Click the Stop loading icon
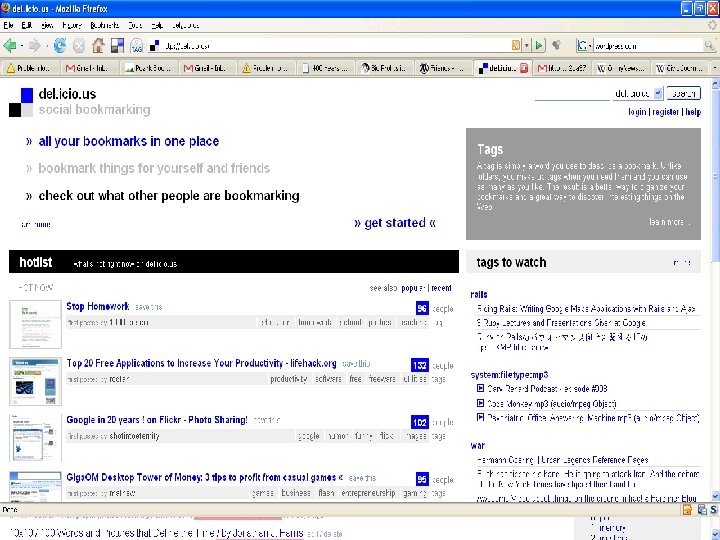The width and height of the screenshot is (720, 540). [x=79, y=45]
